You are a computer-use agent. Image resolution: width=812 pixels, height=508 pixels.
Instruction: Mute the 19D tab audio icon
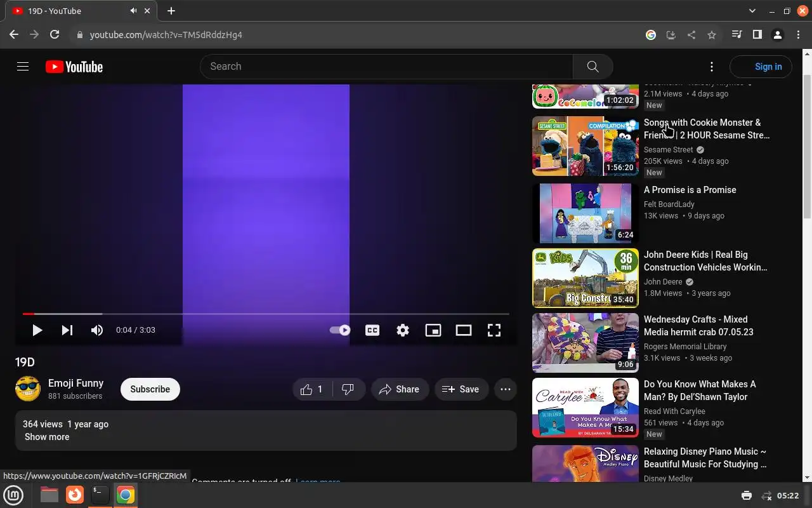tap(134, 11)
